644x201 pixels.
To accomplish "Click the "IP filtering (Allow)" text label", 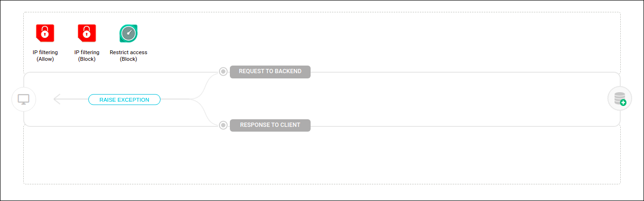I will click(45, 56).
